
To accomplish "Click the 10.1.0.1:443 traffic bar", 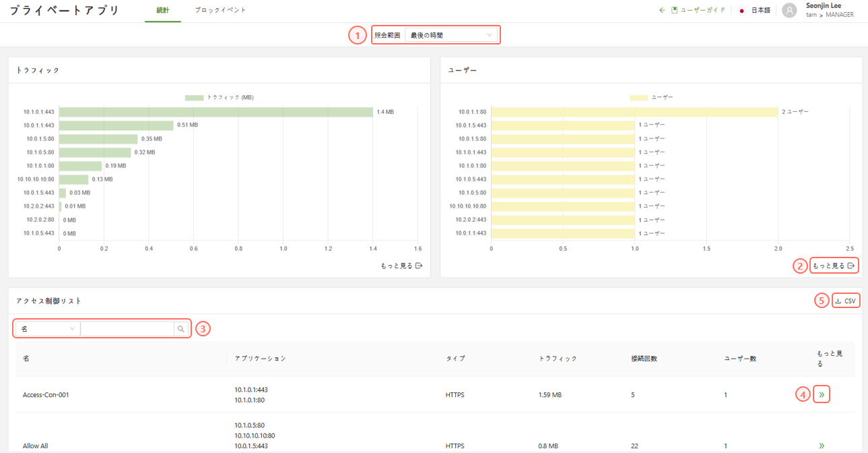I will [215, 112].
